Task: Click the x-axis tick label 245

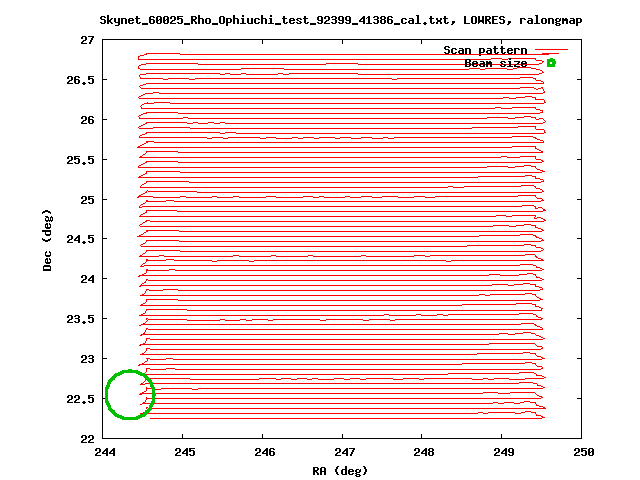Action: (x=185, y=452)
